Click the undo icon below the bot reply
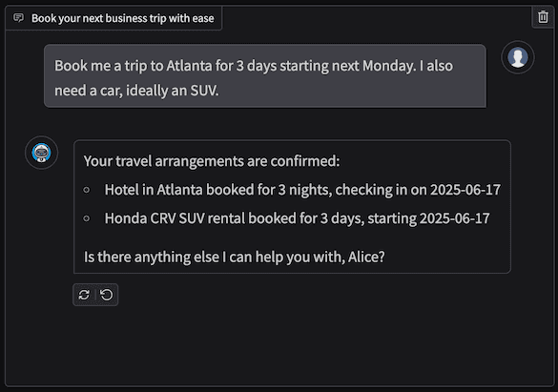Screen dimensions: 558x392 (107, 295)
